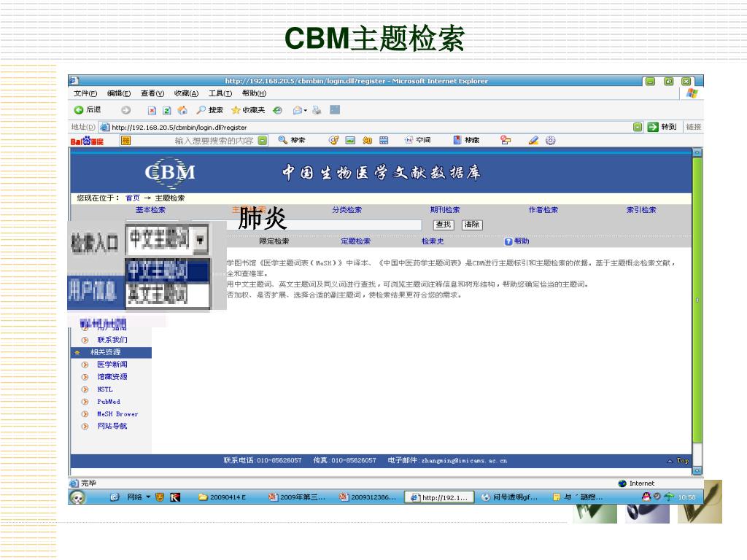Open the address bar dropdown arrow
The height and width of the screenshot is (560, 747).
coord(638,127)
